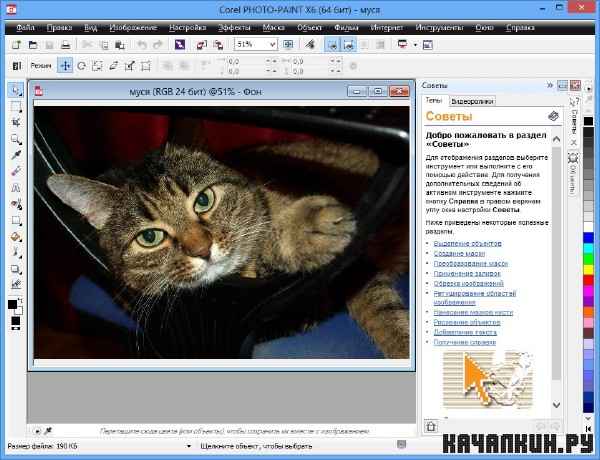Select the Eyedropper tool

point(16,155)
